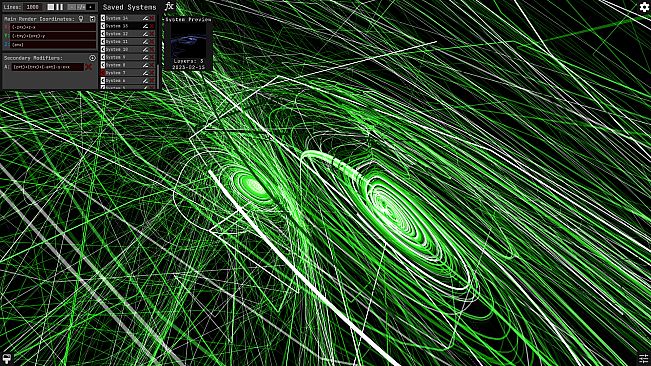Select the System 12 name text
The image size is (651, 366).
click(x=117, y=34)
